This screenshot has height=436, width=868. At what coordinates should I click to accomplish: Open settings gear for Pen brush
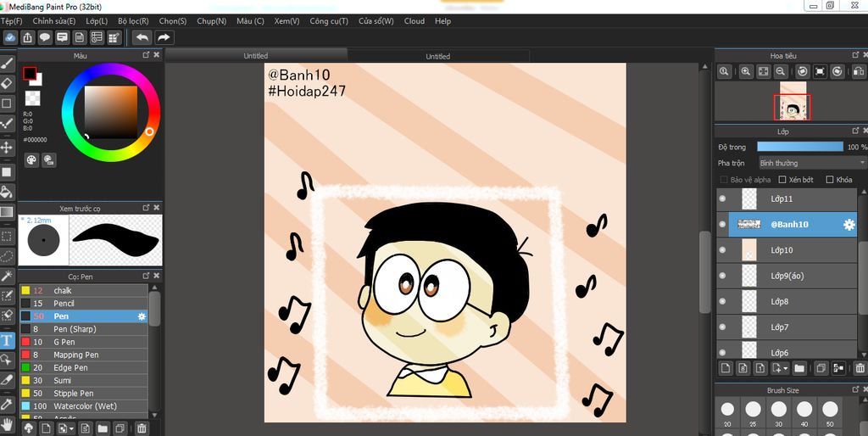click(x=142, y=316)
